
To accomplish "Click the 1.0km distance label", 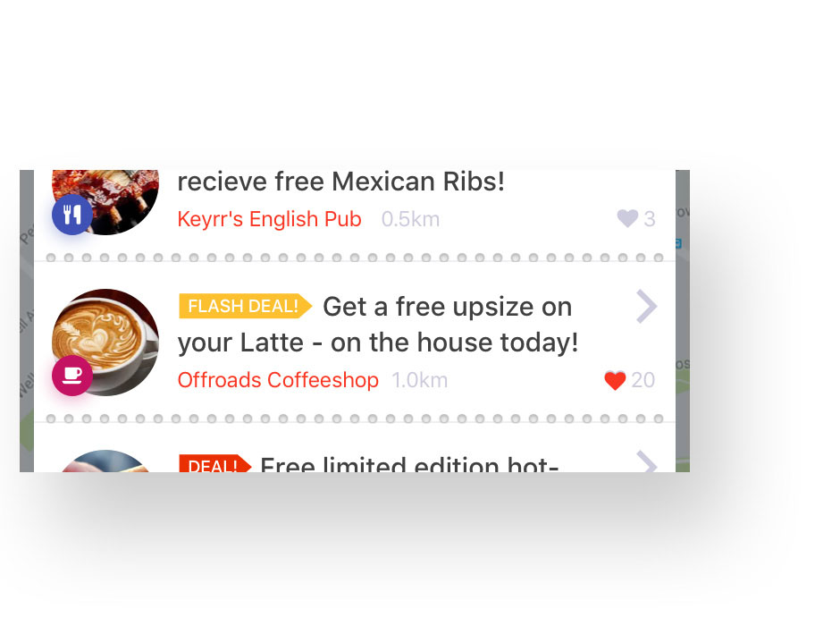I will pyautogui.click(x=419, y=380).
